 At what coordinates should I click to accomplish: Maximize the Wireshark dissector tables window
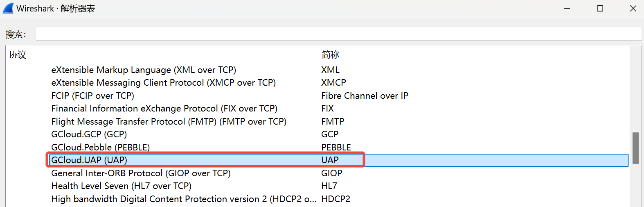coord(600,9)
